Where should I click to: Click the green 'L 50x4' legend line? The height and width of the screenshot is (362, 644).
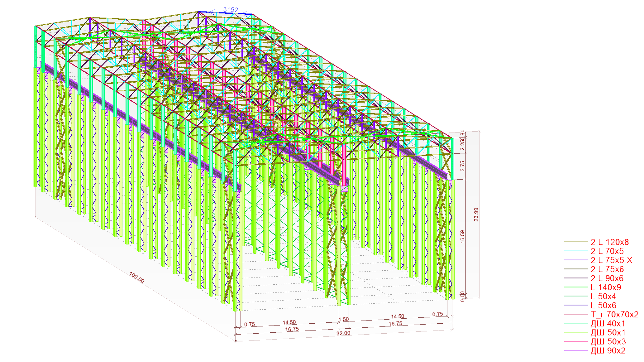(575, 296)
